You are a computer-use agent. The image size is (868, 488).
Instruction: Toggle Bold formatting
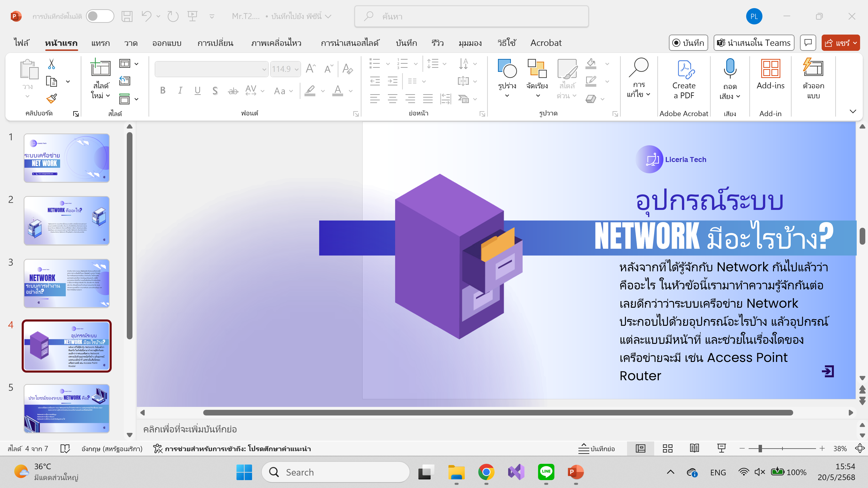click(x=163, y=90)
